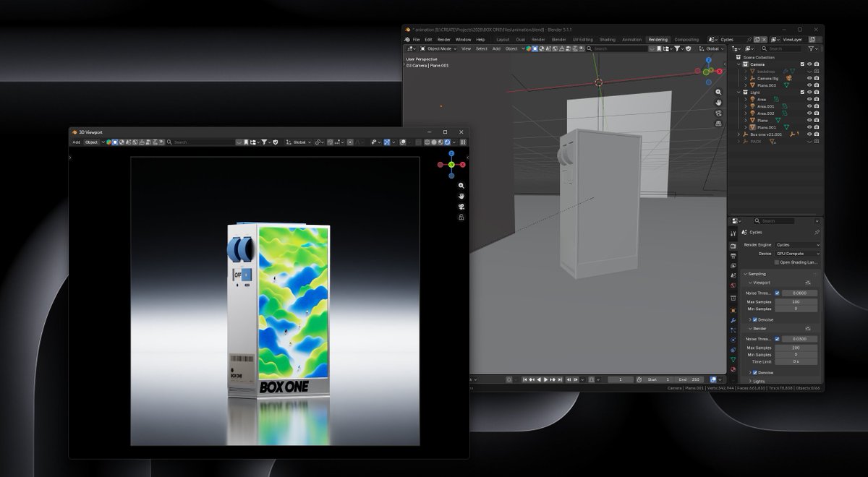Click the zoom magnifier icon in the main Blender viewport
Viewport: 868px width, 477px height.
(x=718, y=93)
